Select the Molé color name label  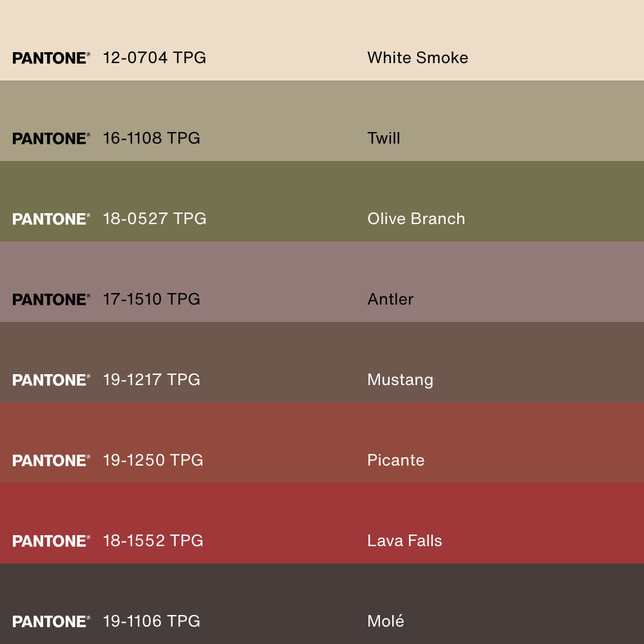coord(386,621)
